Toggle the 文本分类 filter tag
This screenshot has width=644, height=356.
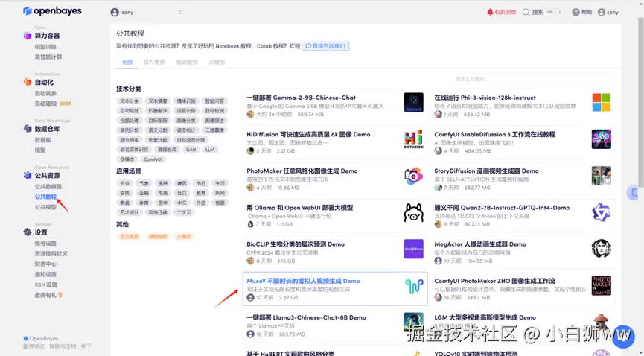click(x=130, y=101)
